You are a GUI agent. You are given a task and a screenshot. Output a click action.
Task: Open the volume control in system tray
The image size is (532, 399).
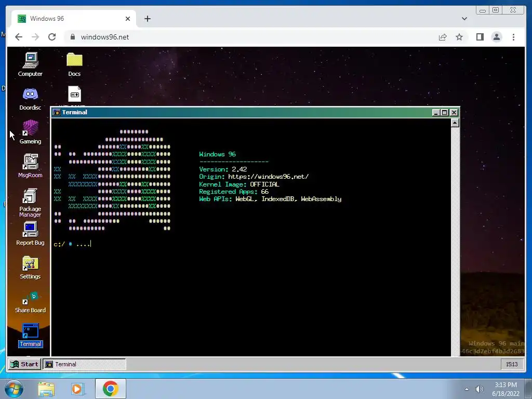click(x=479, y=389)
